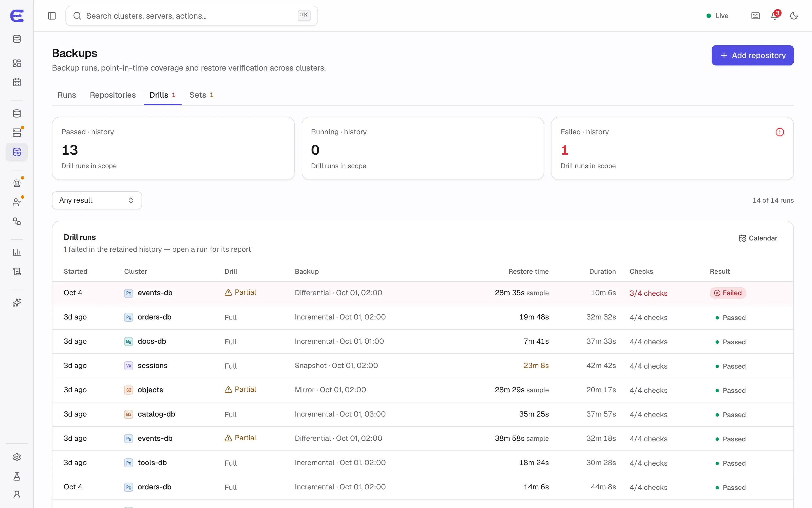Click the Add repository button

752,55
